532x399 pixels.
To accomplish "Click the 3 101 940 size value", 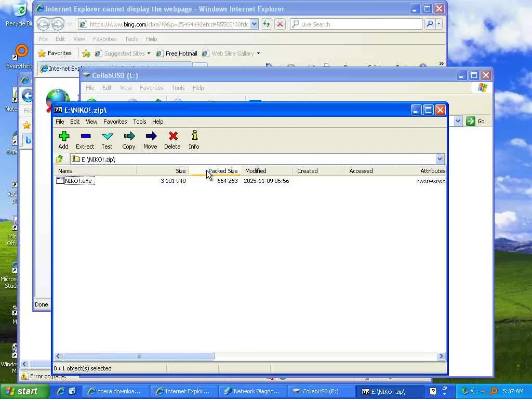I will click(173, 181).
